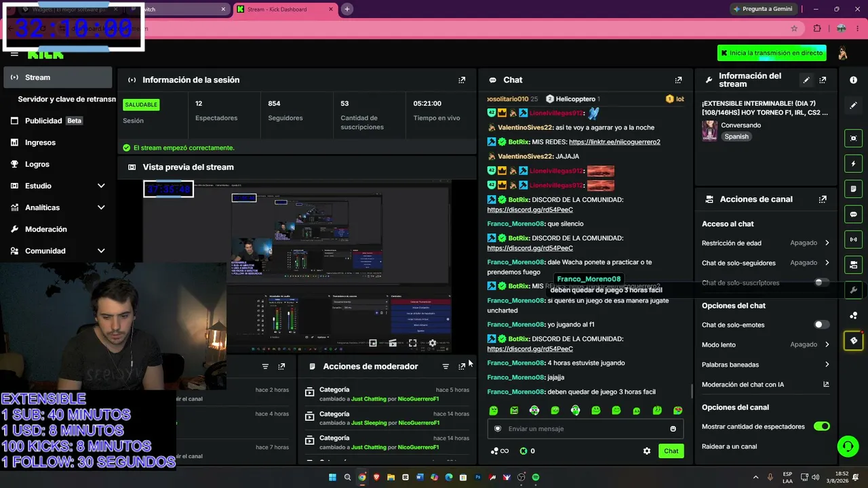Screen dimensions: 868x488
Task: Click Inicia la transmisión en directo button
Action: 772,53
